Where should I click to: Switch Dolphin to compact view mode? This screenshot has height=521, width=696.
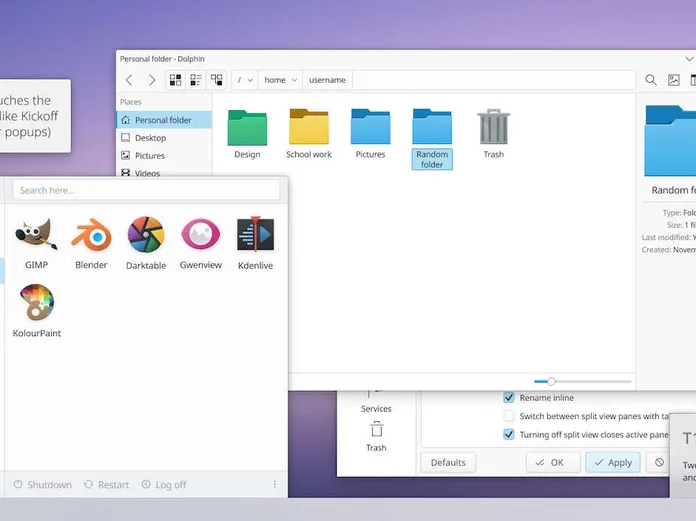pos(196,80)
